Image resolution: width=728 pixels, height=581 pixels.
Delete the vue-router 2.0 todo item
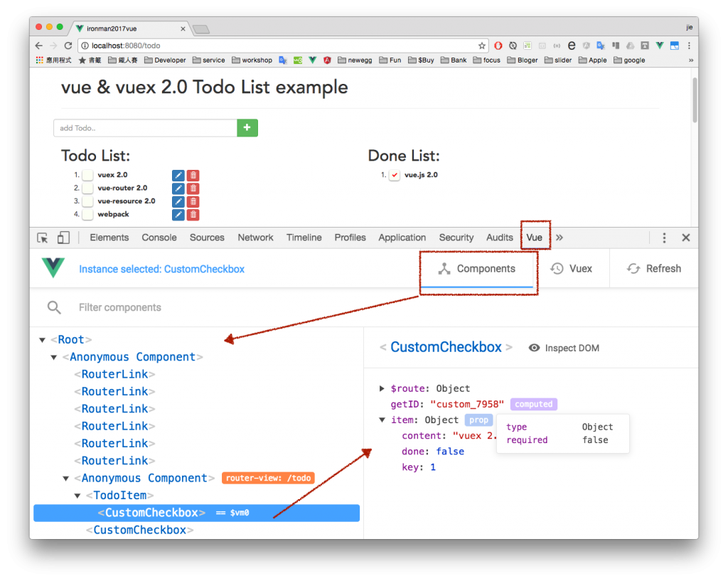pos(193,188)
